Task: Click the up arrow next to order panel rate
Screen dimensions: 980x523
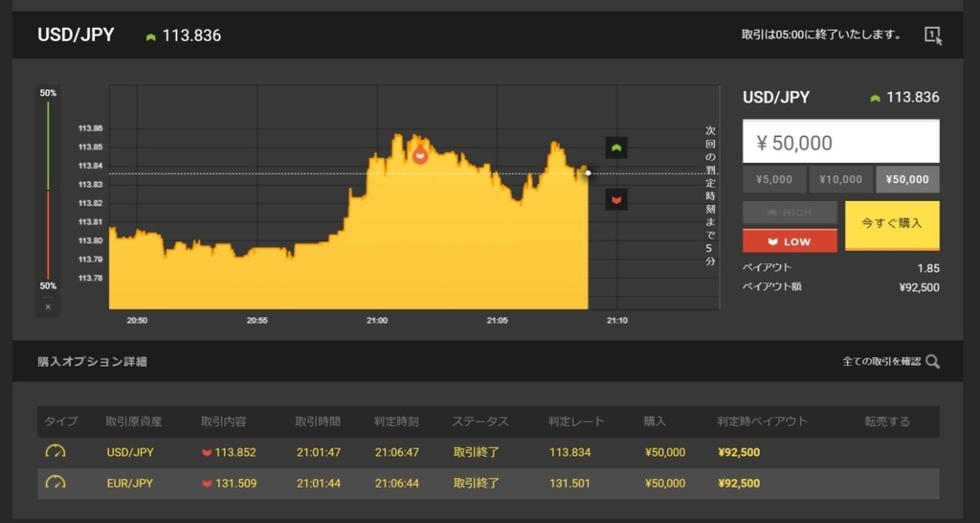Action: coord(875,99)
